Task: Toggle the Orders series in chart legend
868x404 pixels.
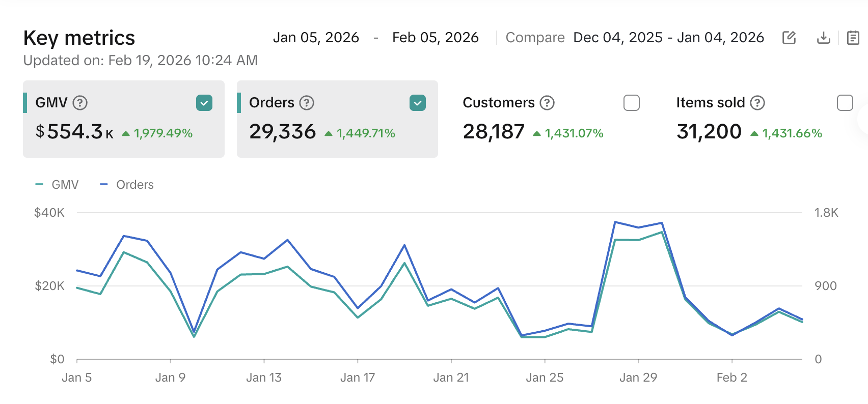Action: click(x=127, y=185)
